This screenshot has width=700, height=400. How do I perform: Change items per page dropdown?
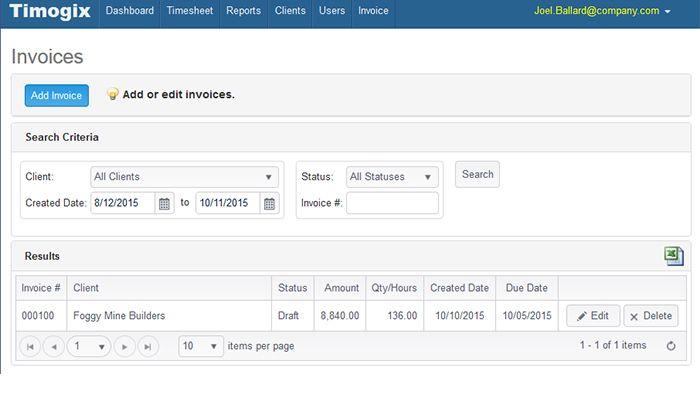(x=201, y=346)
